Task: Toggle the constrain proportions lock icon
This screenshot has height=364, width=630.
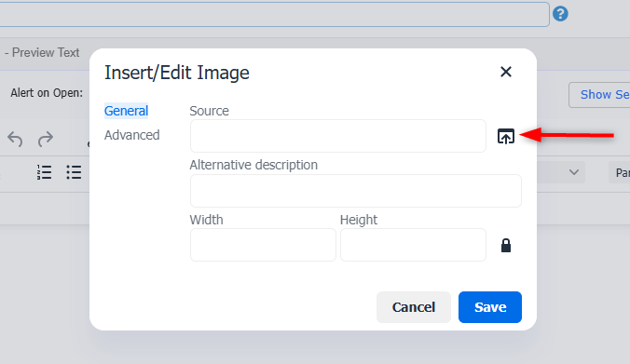Action: click(x=506, y=245)
